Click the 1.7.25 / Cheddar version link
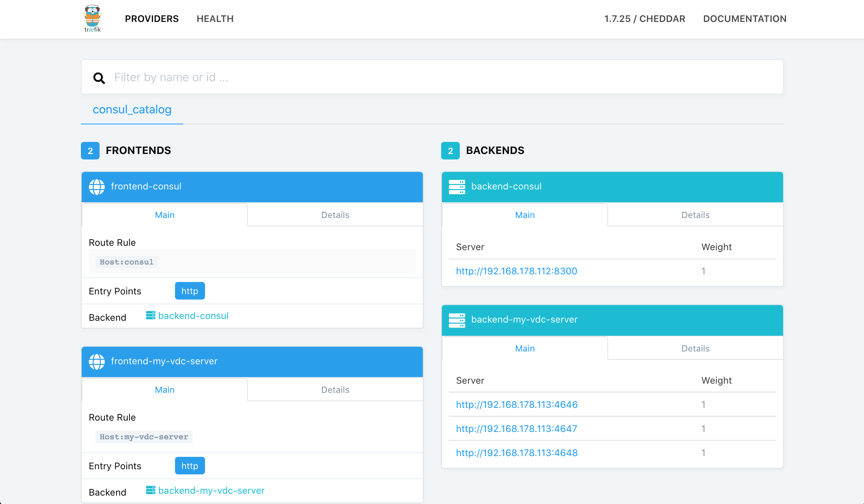The image size is (864, 504). [x=644, y=19]
